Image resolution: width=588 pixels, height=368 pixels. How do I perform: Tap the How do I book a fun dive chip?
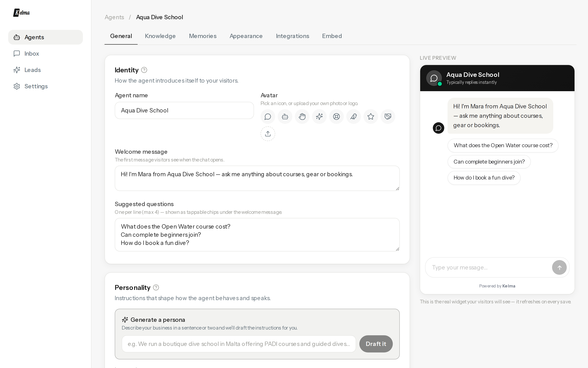pos(484,178)
